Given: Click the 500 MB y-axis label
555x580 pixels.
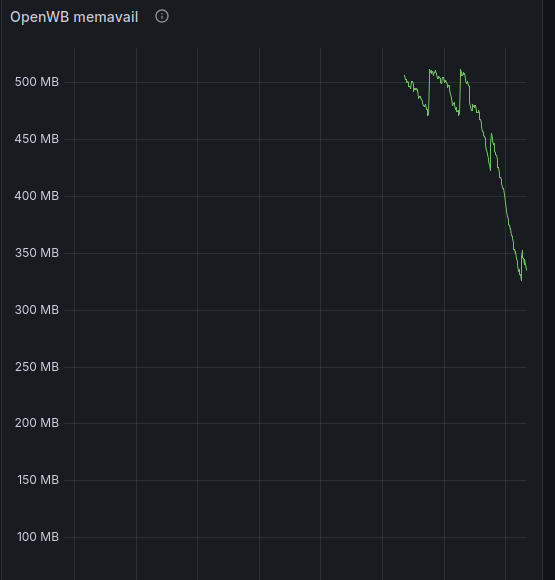Looking at the screenshot, I should (x=37, y=82).
